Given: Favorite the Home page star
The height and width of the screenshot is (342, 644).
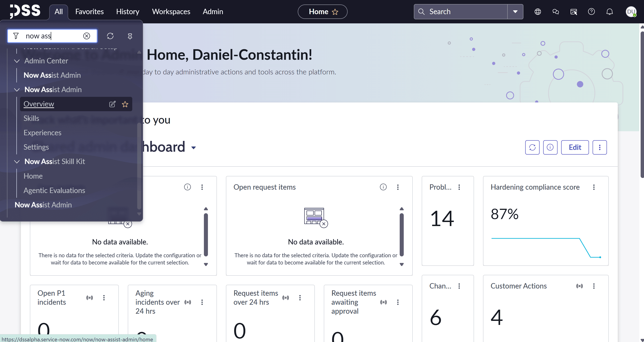Looking at the screenshot, I should pyautogui.click(x=335, y=12).
